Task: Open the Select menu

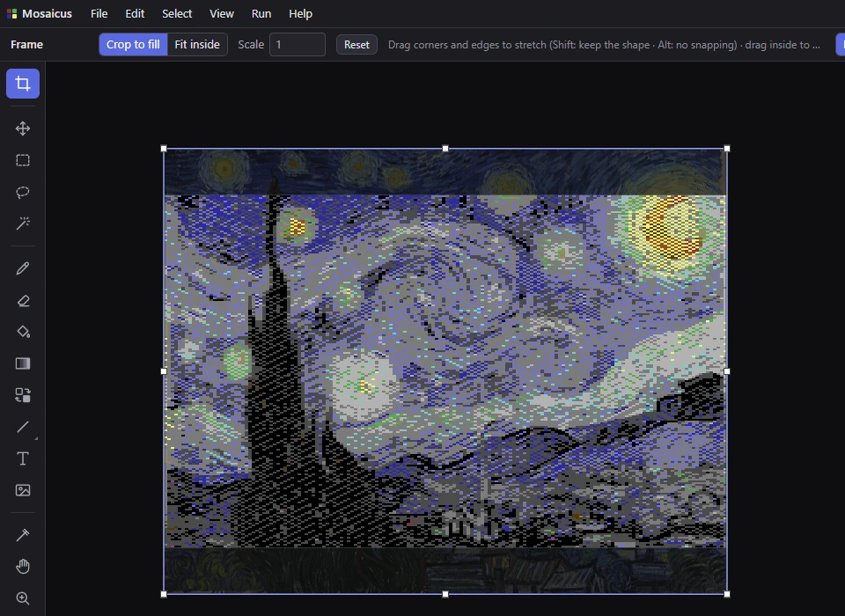Action: [x=177, y=13]
